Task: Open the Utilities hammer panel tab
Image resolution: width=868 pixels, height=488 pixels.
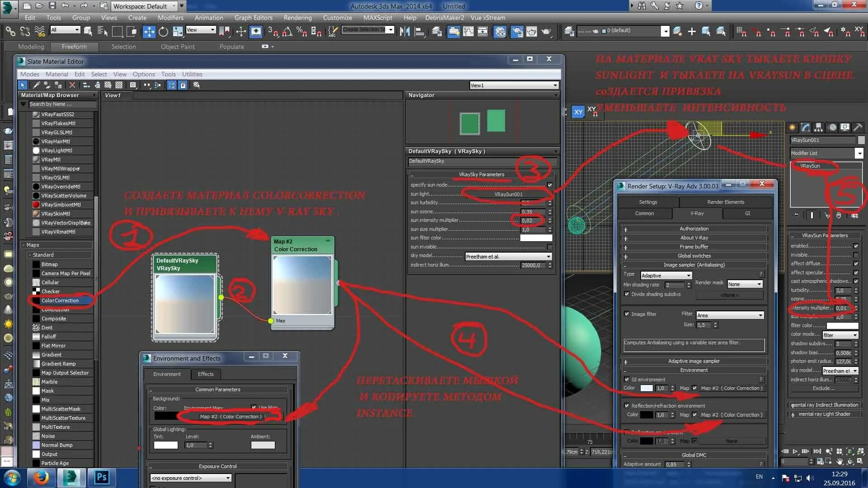Action: pos(858,127)
